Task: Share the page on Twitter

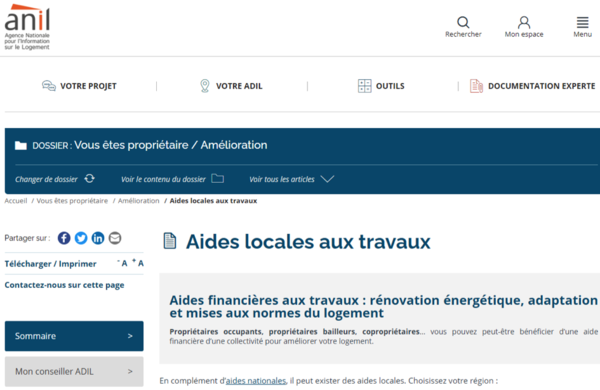Action: [81, 238]
